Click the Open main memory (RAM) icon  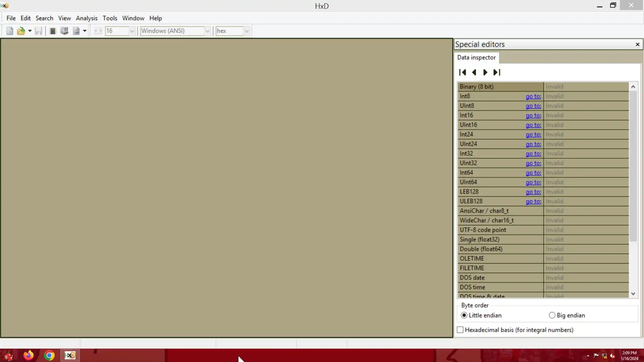(52, 31)
